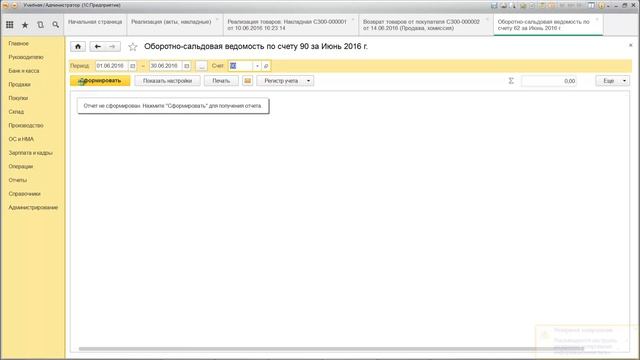Open the Зарплата и кадры section
This screenshot has height=360, width=640.
31,153
